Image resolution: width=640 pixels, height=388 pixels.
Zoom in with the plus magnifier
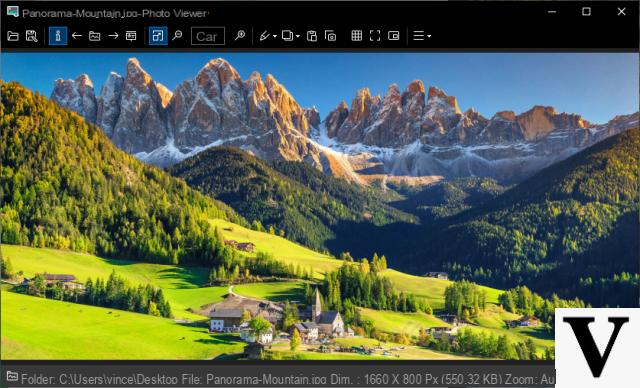240,35
